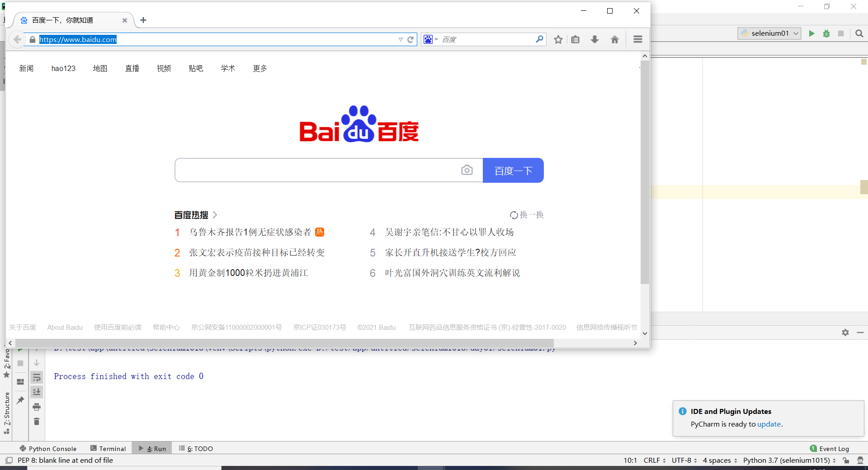Open Run panel settings gear in PyCharm
Image resolution: width=868 pixels, height=470 pixels.
(x=845, y=332)
